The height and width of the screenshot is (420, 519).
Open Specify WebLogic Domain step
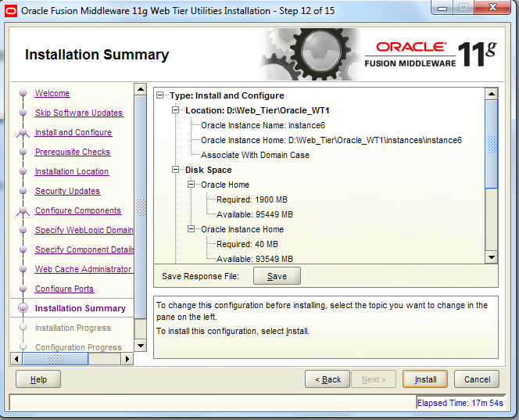pyautogui.click(x=84, y=230)
